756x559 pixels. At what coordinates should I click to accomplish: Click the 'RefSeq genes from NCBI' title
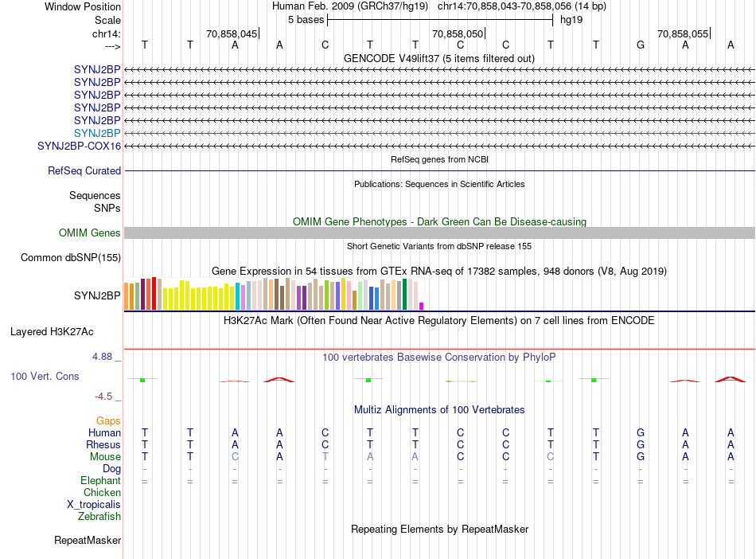(x=440, y=159)
